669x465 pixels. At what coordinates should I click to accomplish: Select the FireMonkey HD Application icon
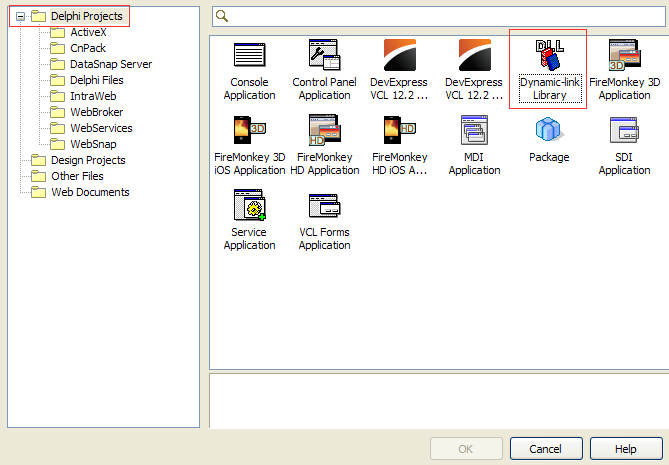point(324,130)
